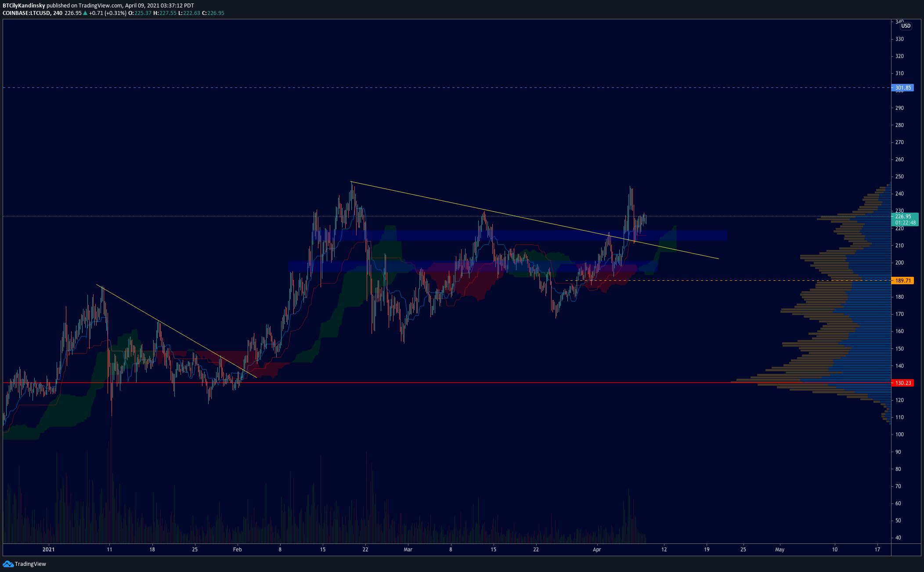Viewport: 924px width, 572px height.
Task: Click the BTCilyKandinsky author name
Action: click(24, 6)
